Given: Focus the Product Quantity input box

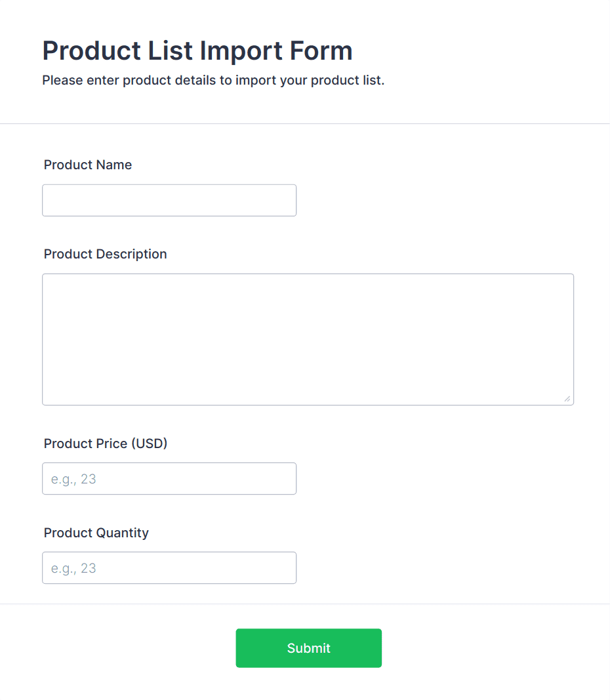Looking at the screenshot, I should point(169,567).
